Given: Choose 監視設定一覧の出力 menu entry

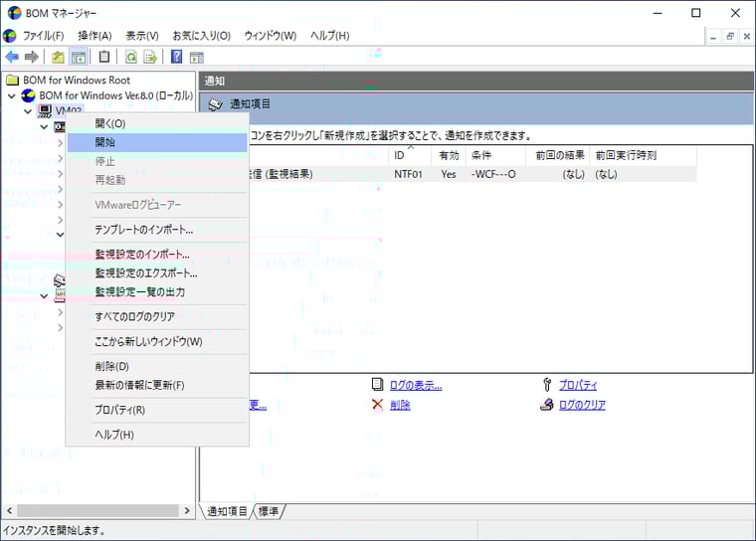Looking at the screenshot, I should pyautogui.click(x=157, y=291).
